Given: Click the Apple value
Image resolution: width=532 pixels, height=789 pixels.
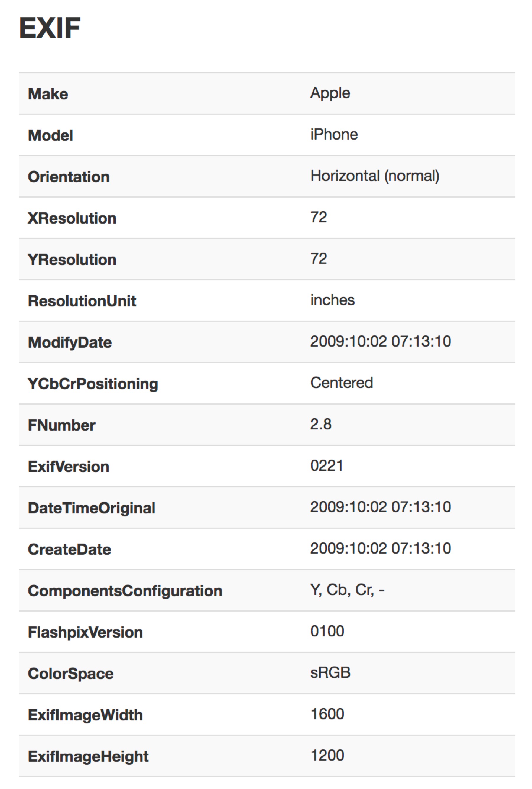Looking at the screenshot, I should tap(330, 93).
